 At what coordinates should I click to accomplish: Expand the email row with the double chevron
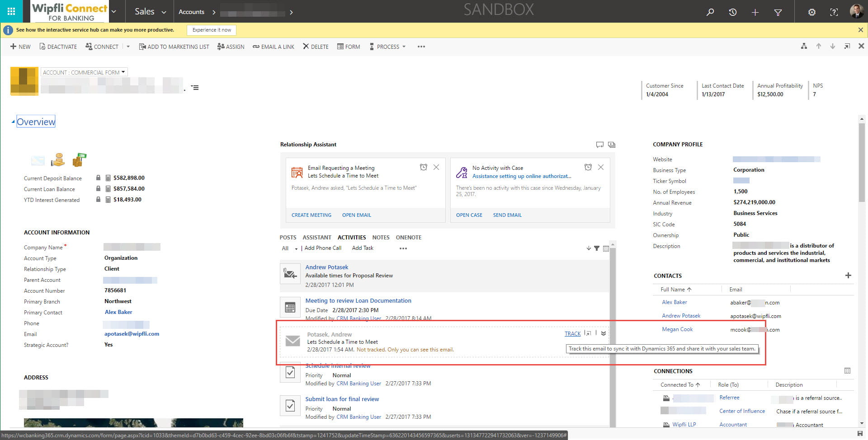point(603,334)
